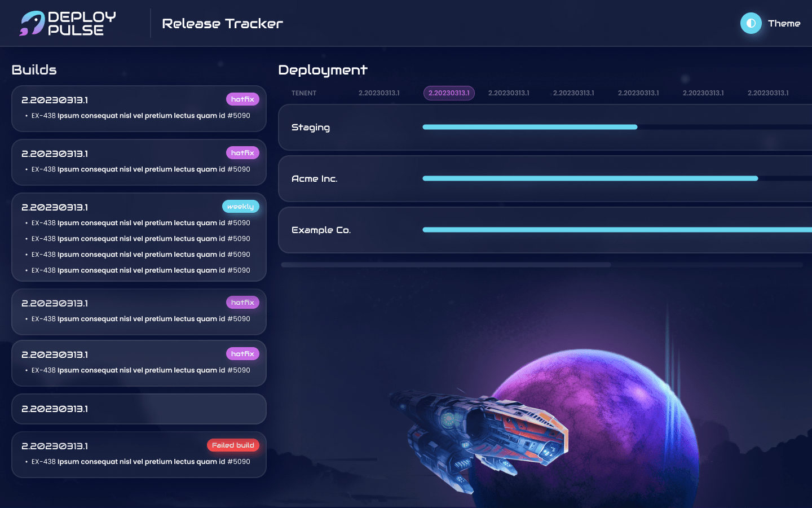The image size is (812, 508).
Task: Click the Staging deployment progress bar
Action: point(530,127)
